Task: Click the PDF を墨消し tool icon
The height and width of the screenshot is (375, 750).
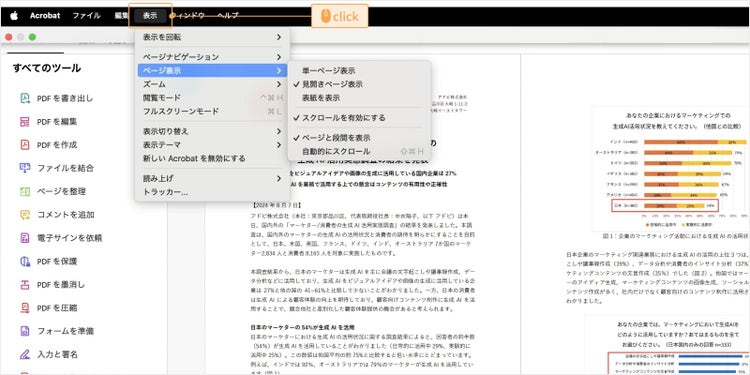Action: click(x=25, y=285)
